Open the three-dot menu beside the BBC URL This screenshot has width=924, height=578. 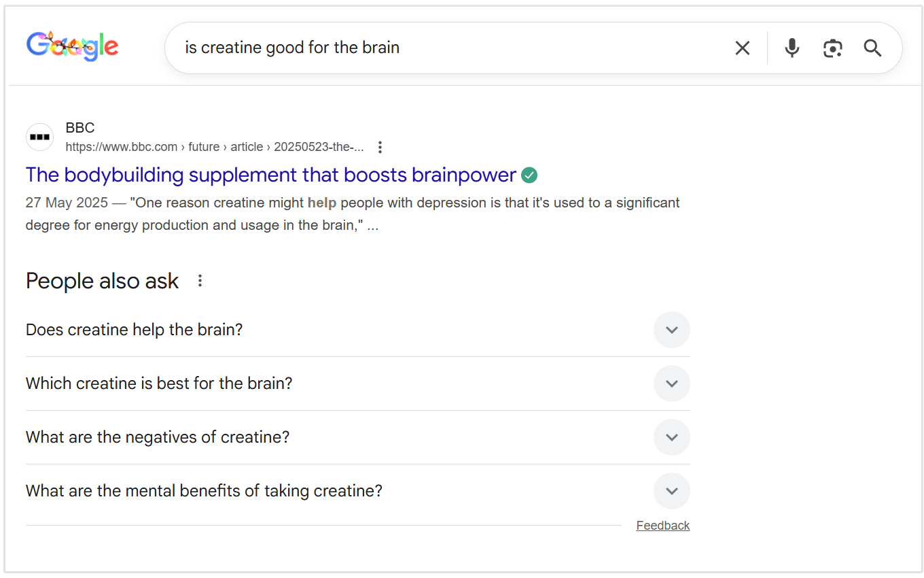pyautogui.click(x=380, y=147)
